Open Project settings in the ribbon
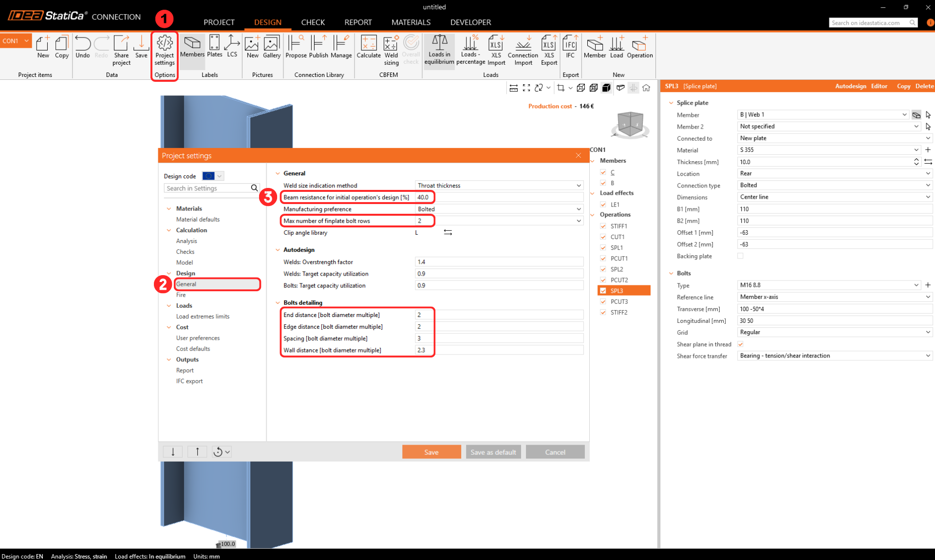Screen dimensions: 935x560 coord(165,50)
